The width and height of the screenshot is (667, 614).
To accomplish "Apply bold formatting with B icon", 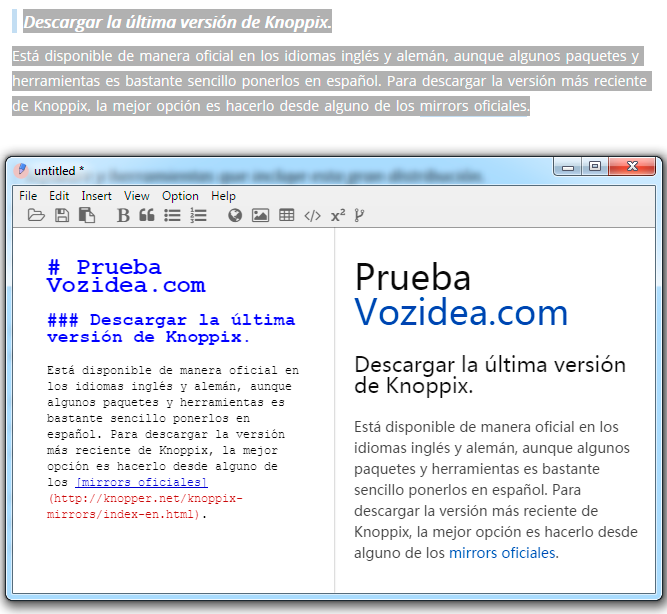I will point(123,215).
